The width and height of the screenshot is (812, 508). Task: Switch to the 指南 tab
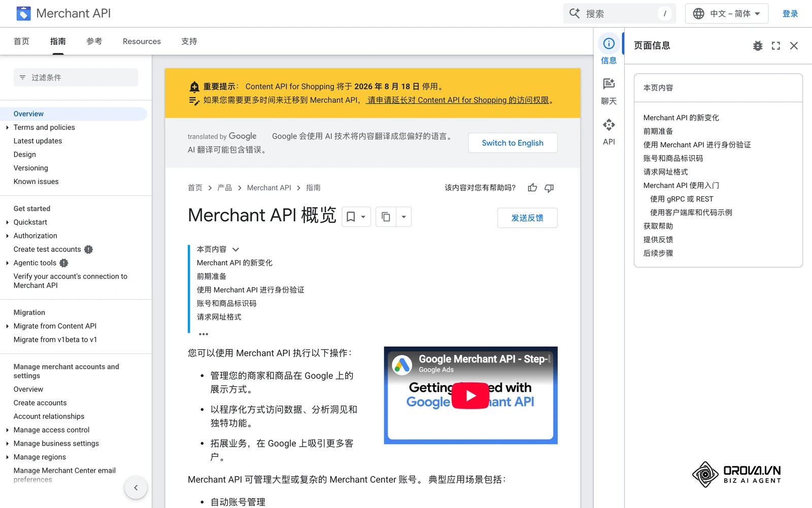tap(58, 41)
